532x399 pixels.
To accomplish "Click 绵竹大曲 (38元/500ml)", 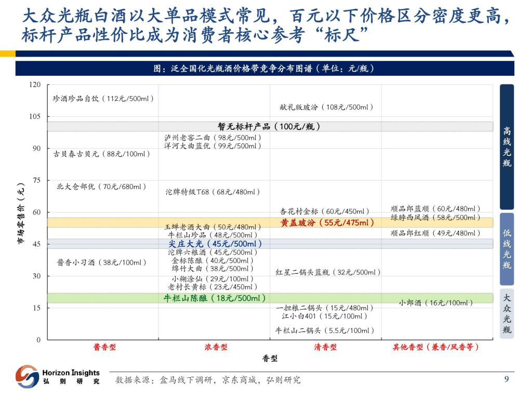I will pyautogui.click(x=212, y=269).
